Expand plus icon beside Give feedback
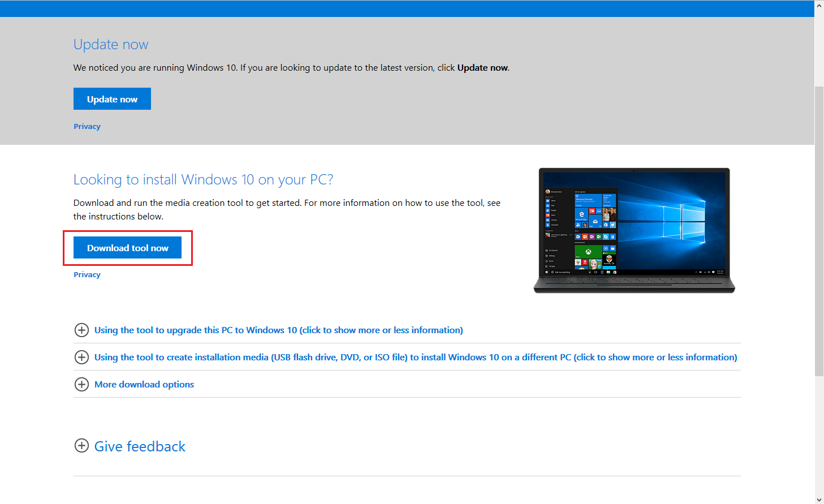The image size is (824, 504). tap(81, 446)
